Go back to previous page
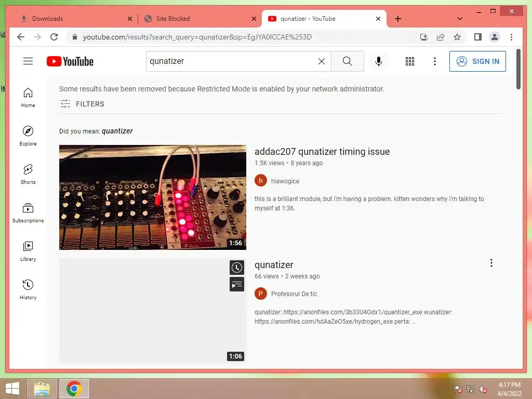The width and height of the screenshot is (532, 399). [x=21, y=37]
